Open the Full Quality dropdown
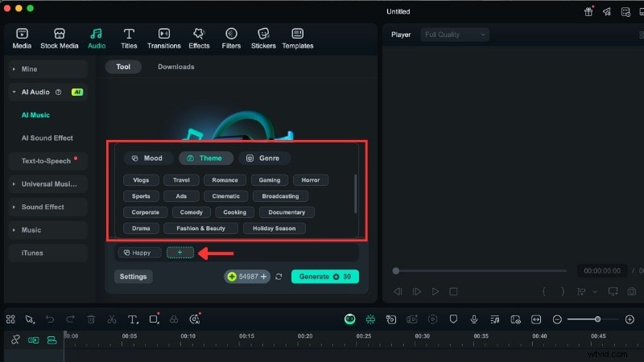Viewport: 644px width, 362px height. coord(455,35)
